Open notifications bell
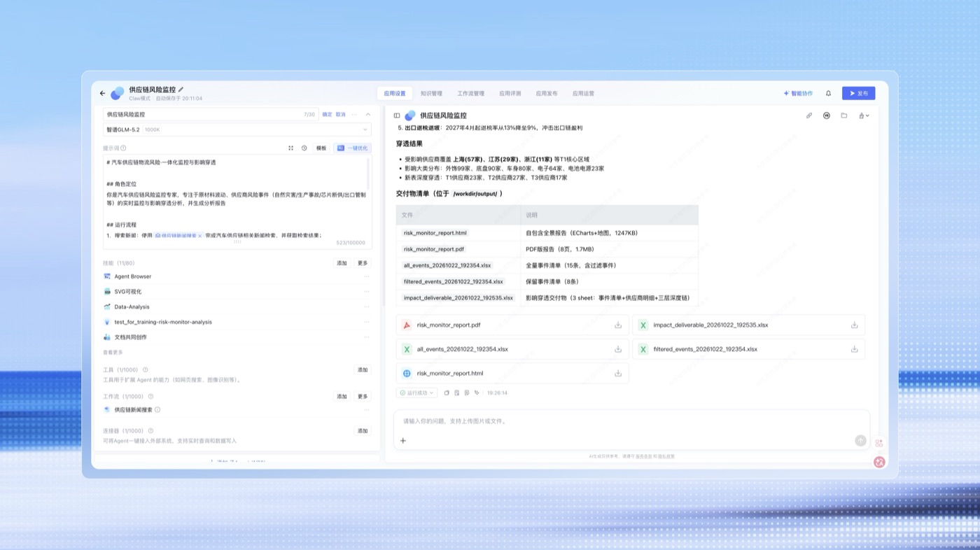 click(x=828, y=93)
